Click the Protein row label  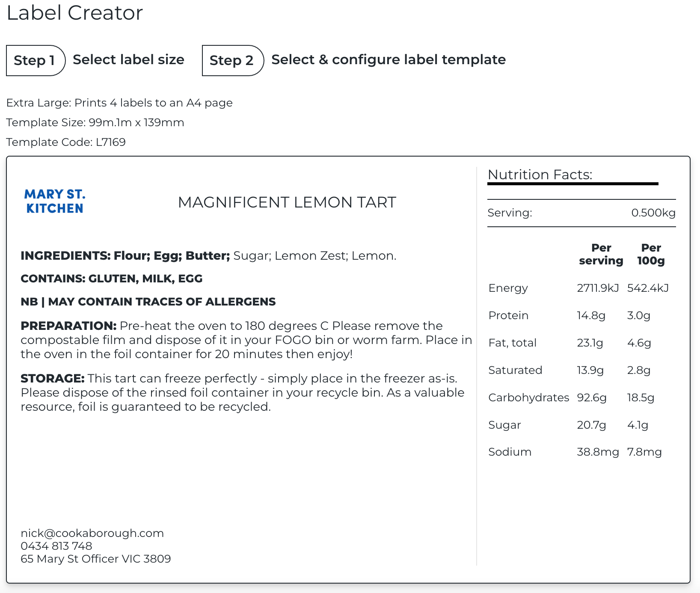[508, 315]
